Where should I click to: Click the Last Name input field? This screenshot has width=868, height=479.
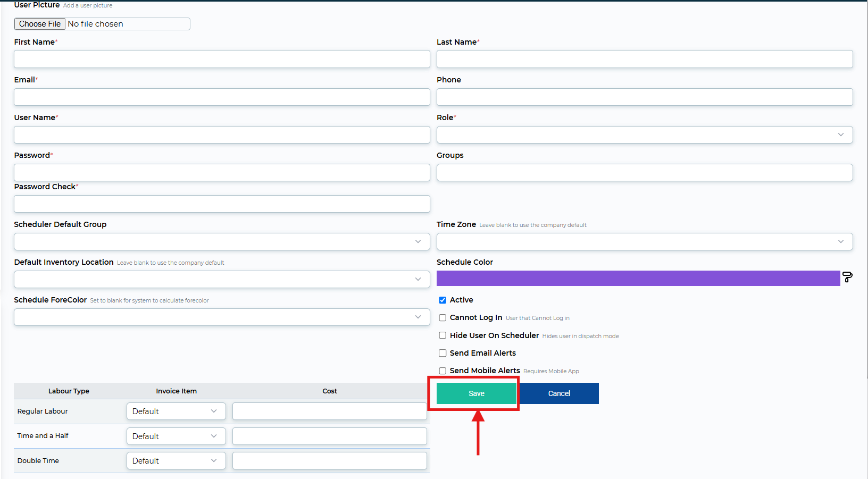[x=645, y=59]
